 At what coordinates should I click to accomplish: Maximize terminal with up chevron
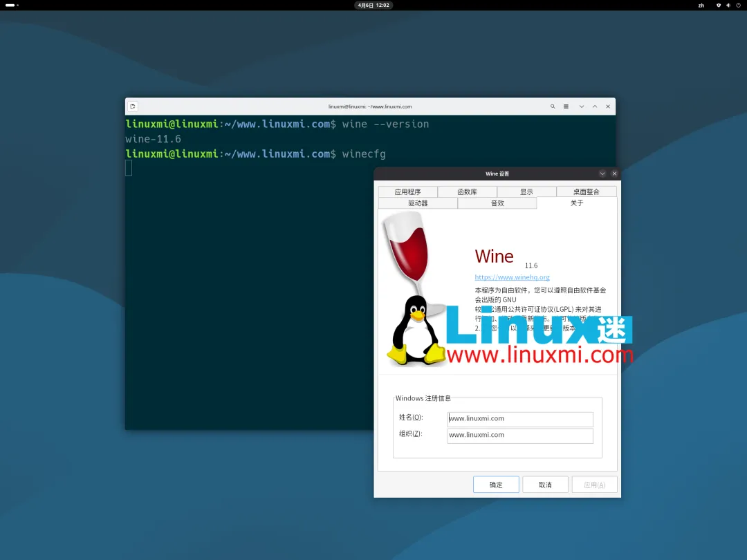click(595, 106)
